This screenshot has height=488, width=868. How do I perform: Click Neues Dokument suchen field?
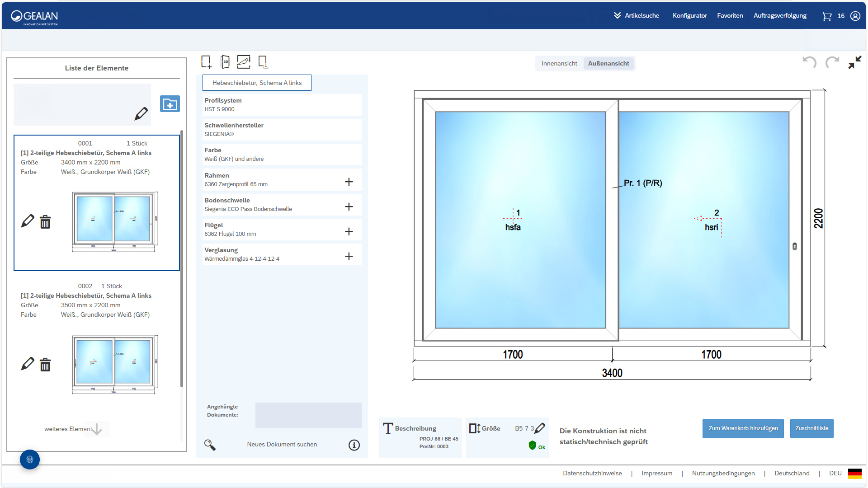pyautogui.click(x=282, y=445)
